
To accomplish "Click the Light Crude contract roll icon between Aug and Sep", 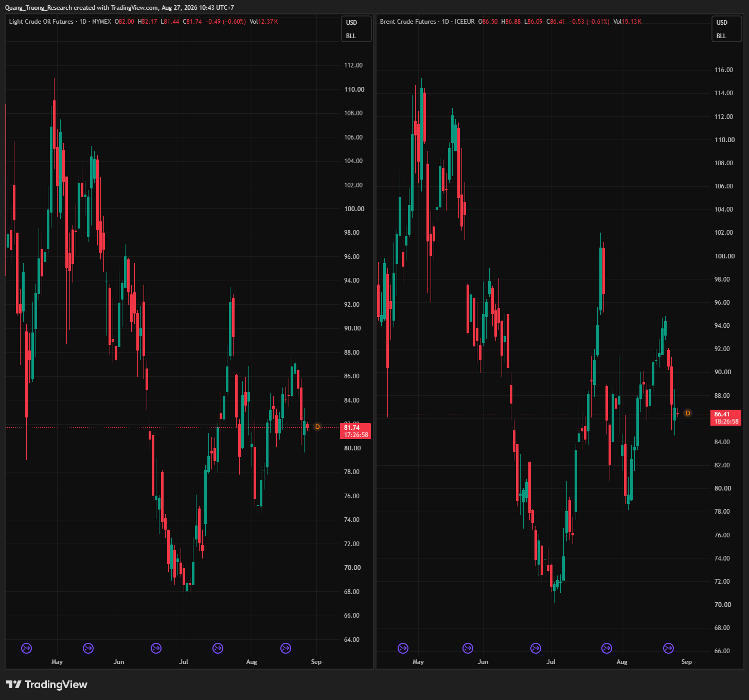I will point(286,648).
